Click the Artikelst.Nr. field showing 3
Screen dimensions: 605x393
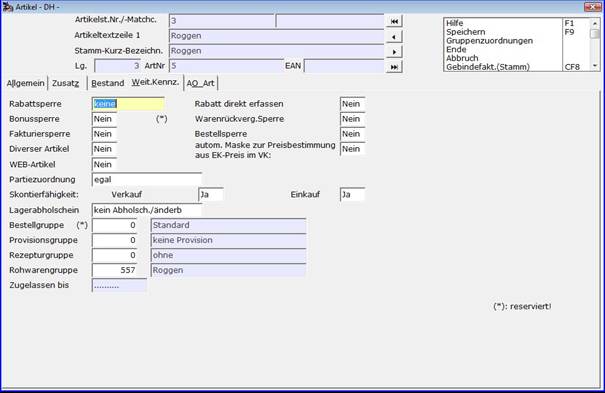(x=221, y=21)
